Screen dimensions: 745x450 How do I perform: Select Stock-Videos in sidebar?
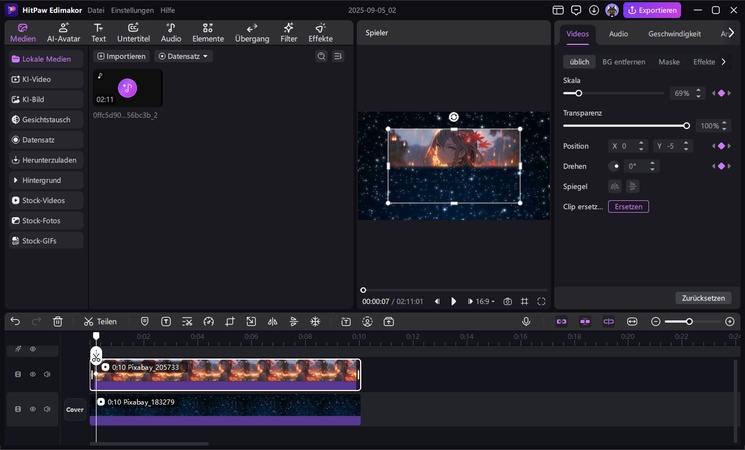(46, 201)
